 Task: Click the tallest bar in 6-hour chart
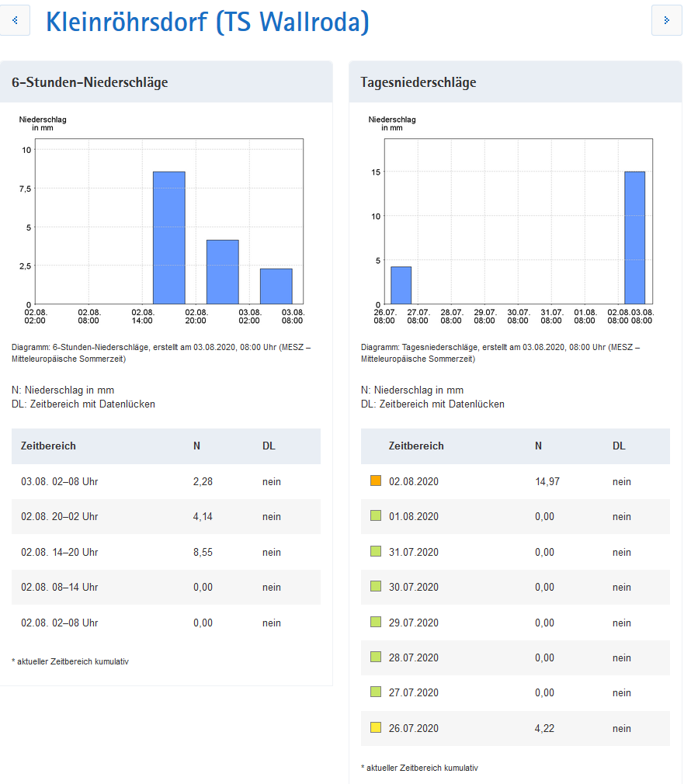[168, 238]
